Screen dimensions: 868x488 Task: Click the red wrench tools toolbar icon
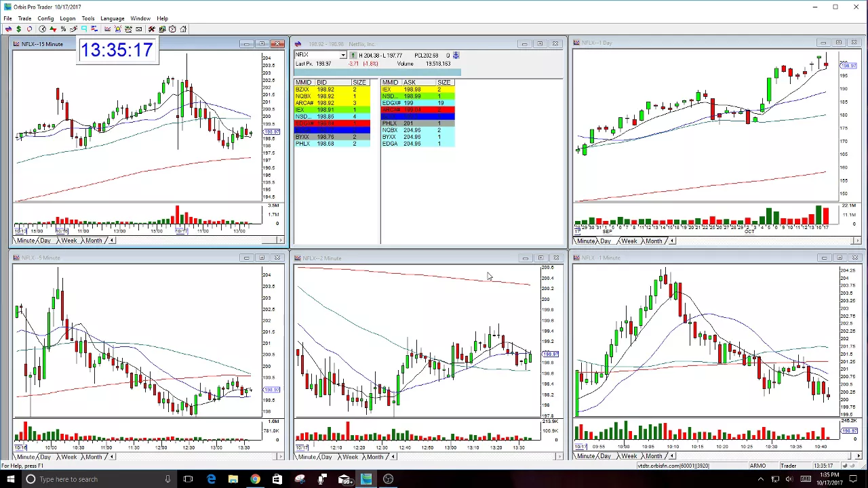[x=152, y=29]
